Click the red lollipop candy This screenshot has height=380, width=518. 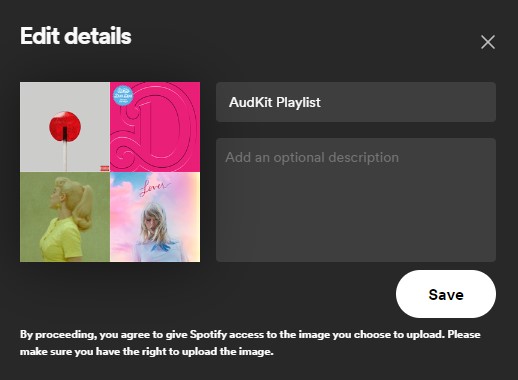(65, 126)
